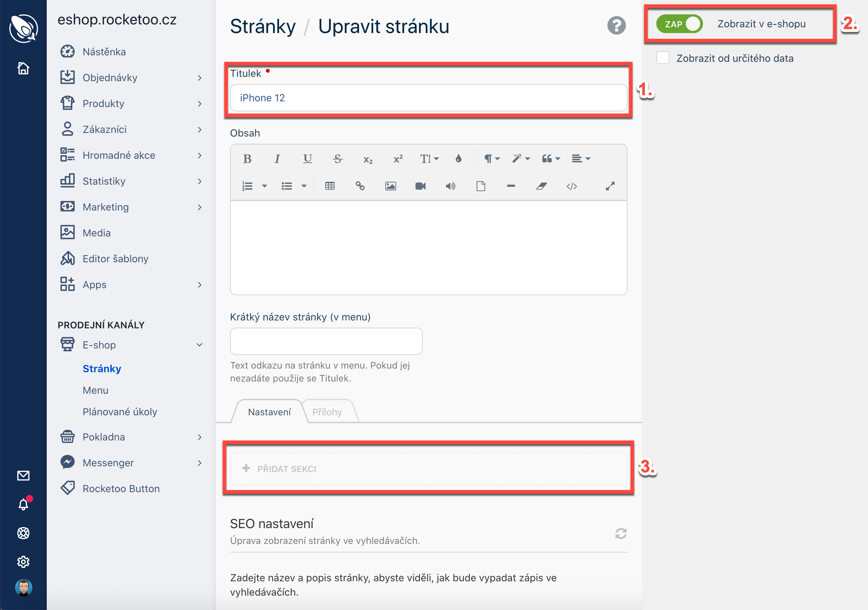Open Menu under E-shop

95,390
